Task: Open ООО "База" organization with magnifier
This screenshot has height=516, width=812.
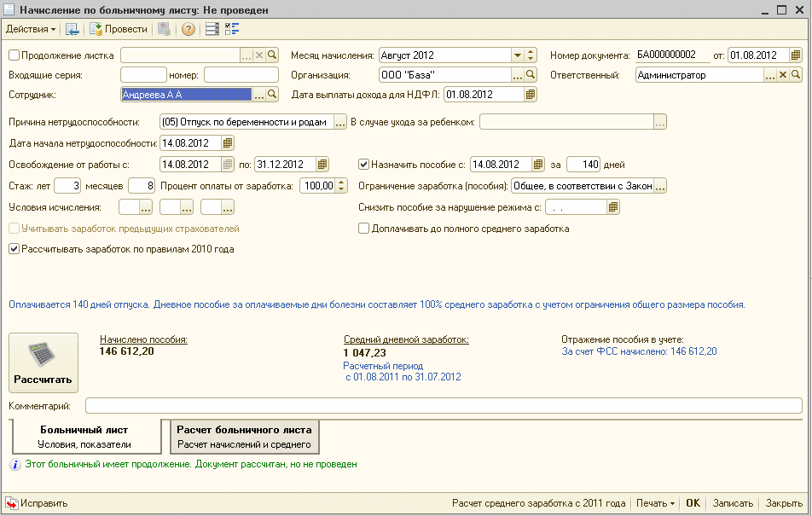Action: 531,75
